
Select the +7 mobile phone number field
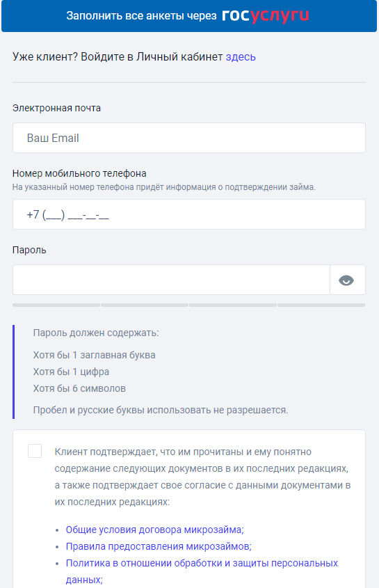coord(189,214)
